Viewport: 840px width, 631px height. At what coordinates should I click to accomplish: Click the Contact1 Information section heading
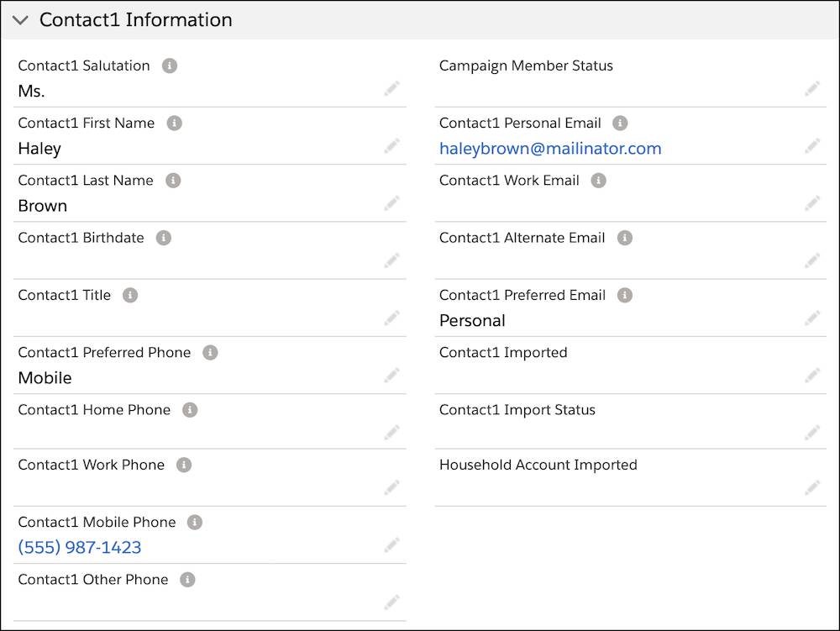(135, 20)
